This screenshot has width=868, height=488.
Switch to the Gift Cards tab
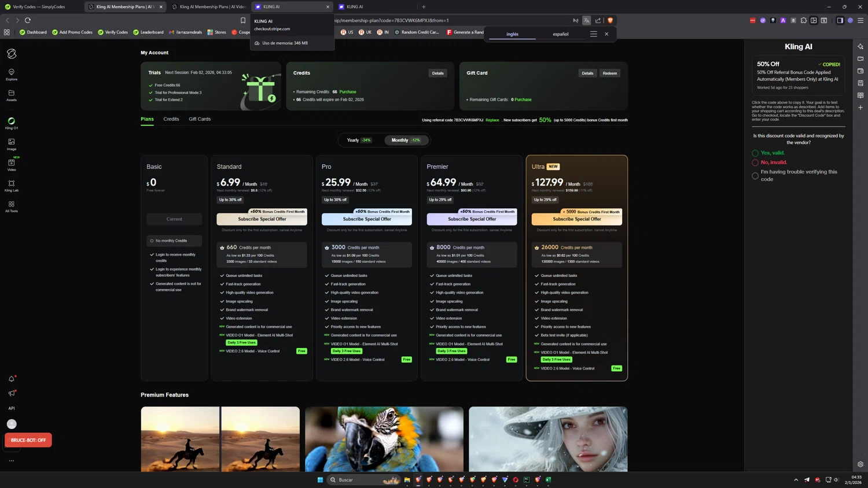pos(200,119)
